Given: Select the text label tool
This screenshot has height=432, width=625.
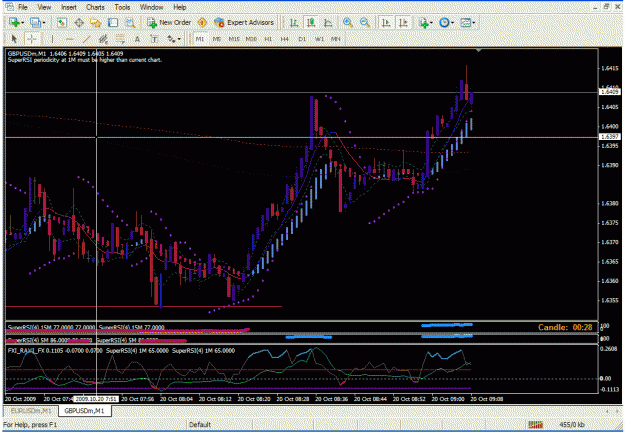Looking at the screenshot, I should 154,39.
